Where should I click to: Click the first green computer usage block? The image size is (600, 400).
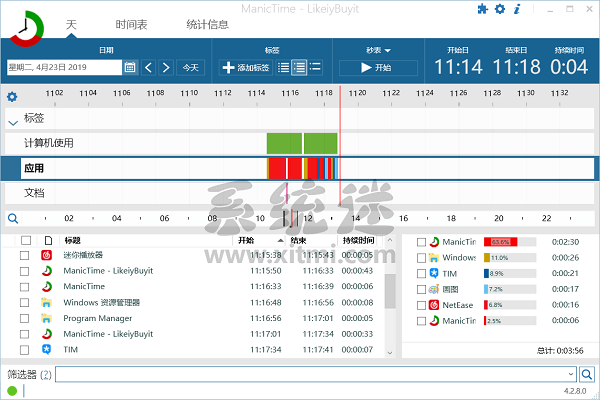coord(284,143)
